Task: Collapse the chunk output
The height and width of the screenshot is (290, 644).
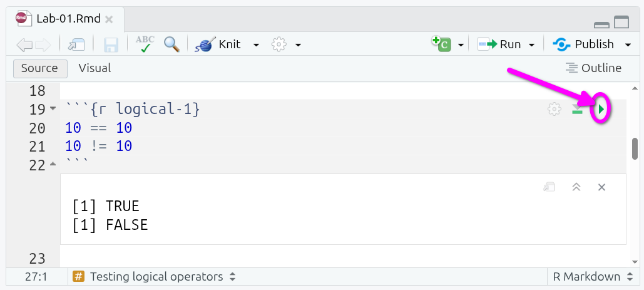Action: (x=576, y=187)
